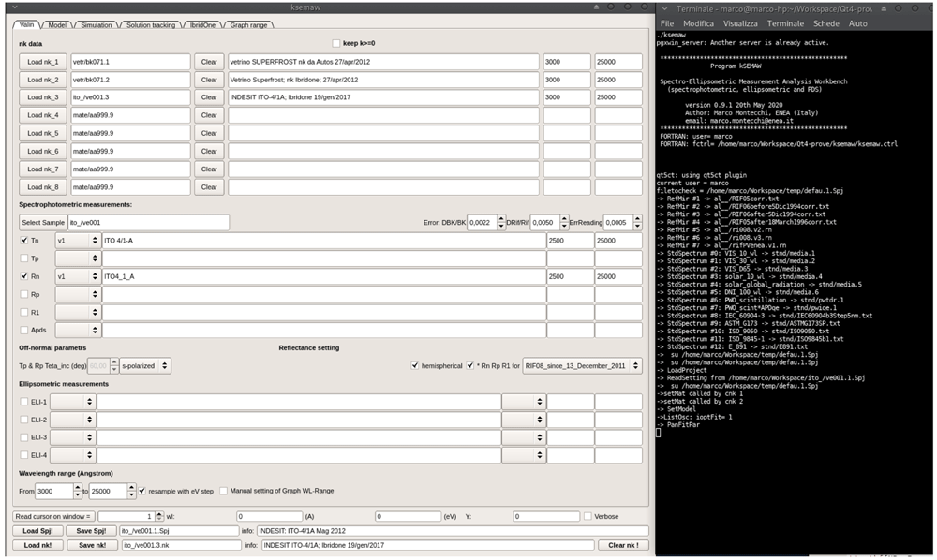Clear the nk_2 row

coord(209,80)
